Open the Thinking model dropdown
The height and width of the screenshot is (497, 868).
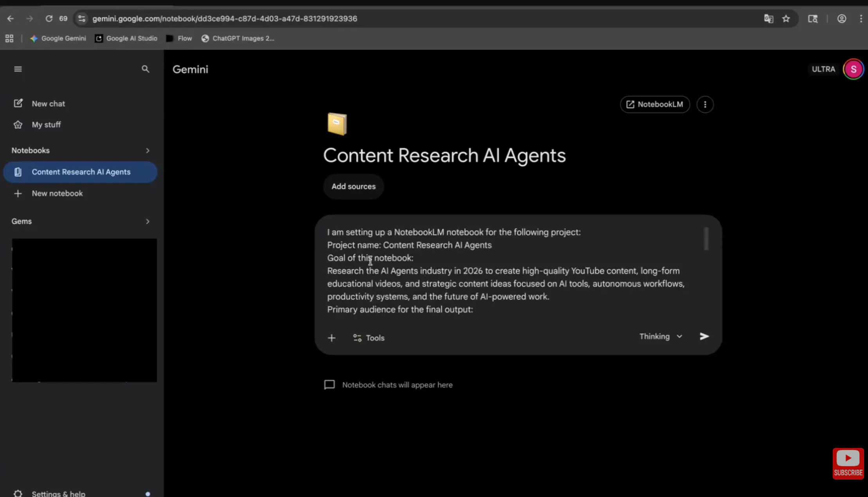(661, 337)
